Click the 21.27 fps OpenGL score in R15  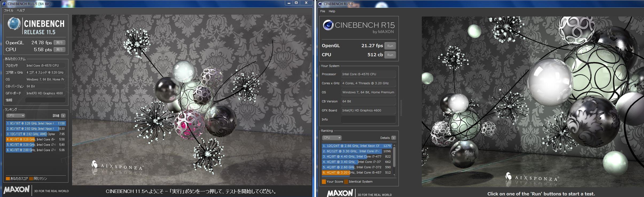[372, 46]
